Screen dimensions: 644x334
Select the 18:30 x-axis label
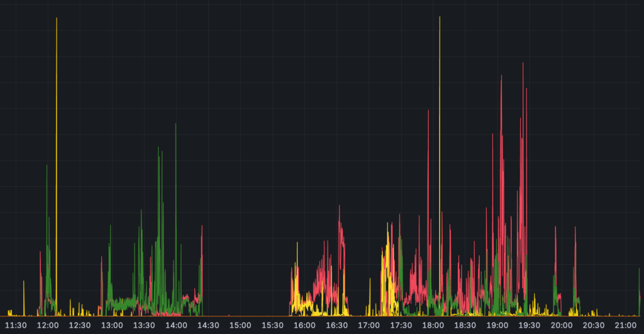point(465,325)
